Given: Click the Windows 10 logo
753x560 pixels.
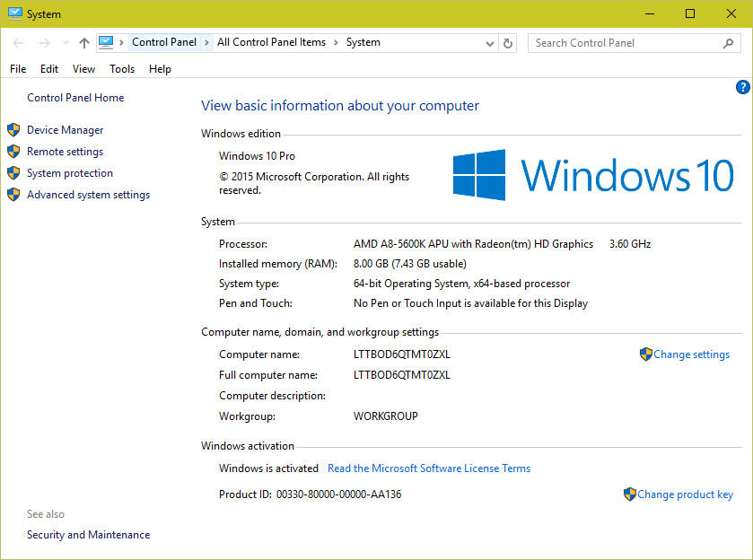Looking at the screenshot, I should [593, 175].
